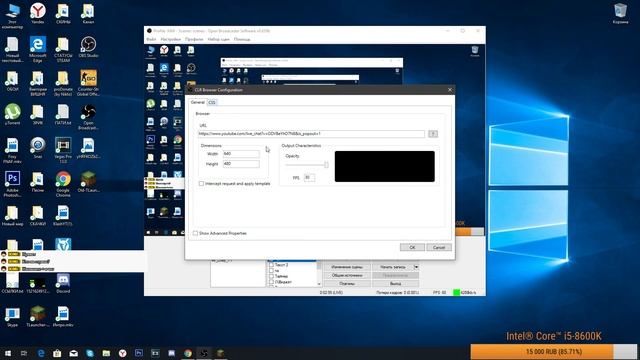
Task: Select the General tab in the dialog
Action: pyautogui.click(x=198, y=102)
